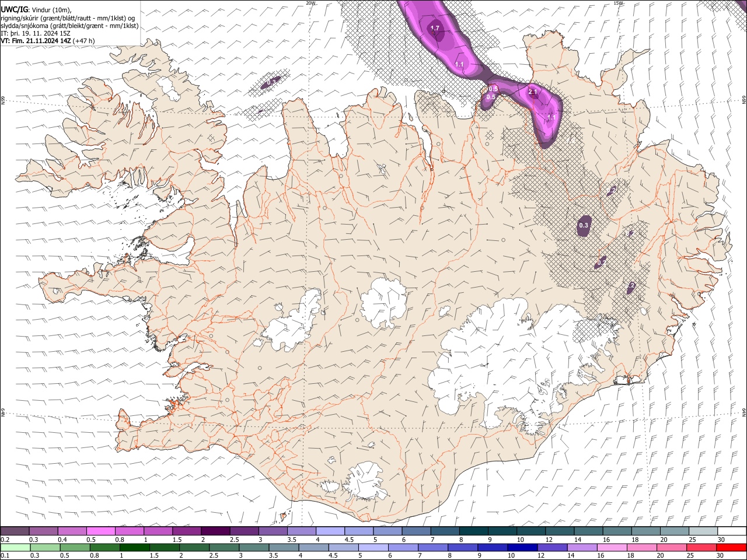Click the '0.2' label in the snow legend row
Viewport: 747px width, 560px height.
point(5,539)
